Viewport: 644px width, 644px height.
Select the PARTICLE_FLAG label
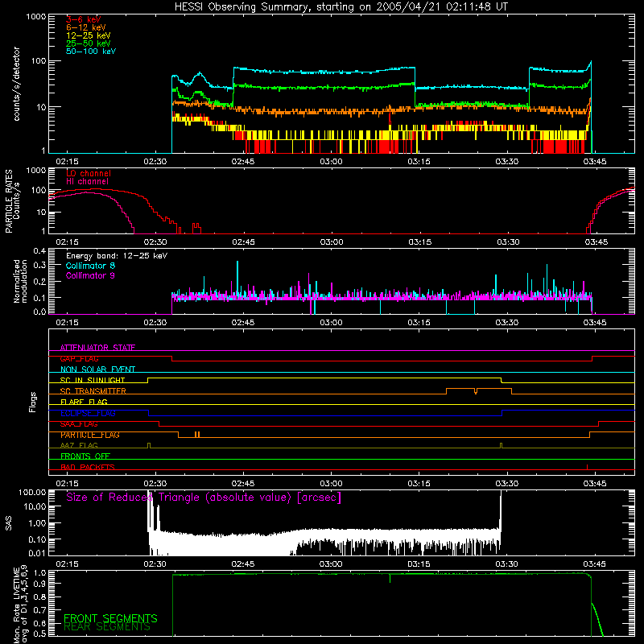click(90, 435)
